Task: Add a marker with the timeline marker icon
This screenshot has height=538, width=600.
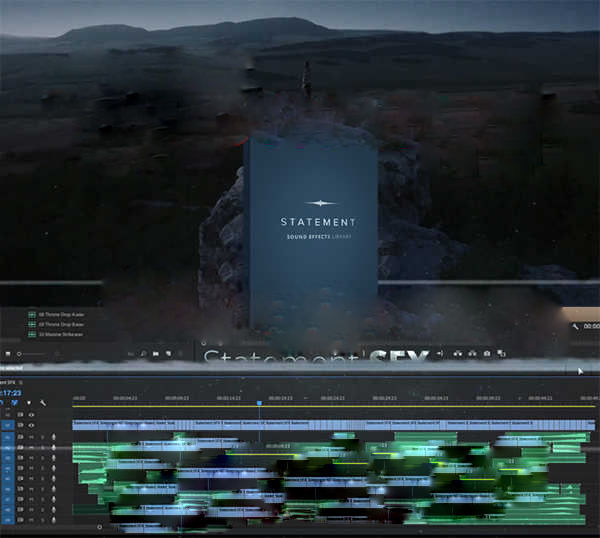Action: click(x=29, y=403)
